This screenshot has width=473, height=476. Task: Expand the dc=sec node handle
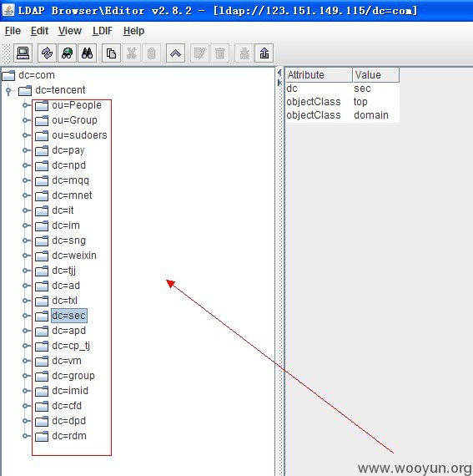[27, 316]
